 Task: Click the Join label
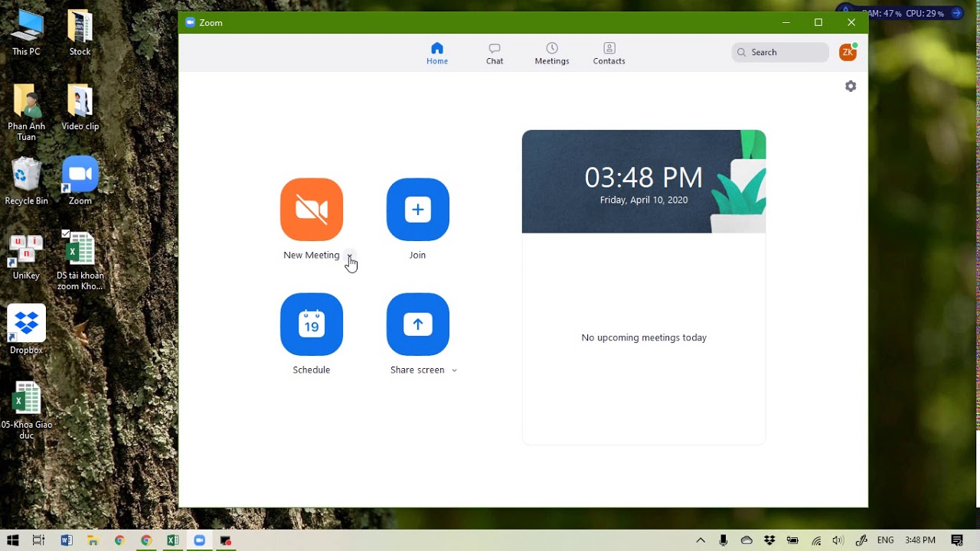417,256
